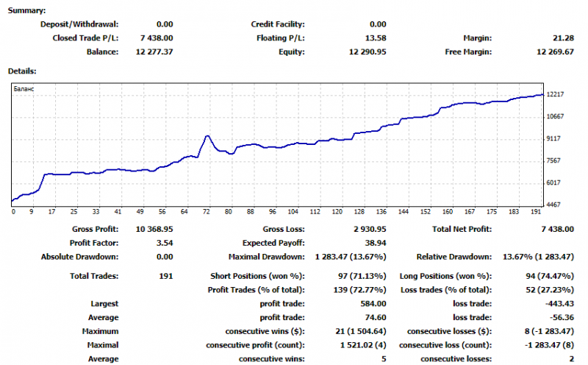Click the Largest profit trade value 584.00
The height and width of the screenshot is (365, 588).
[x=373, y=303]
